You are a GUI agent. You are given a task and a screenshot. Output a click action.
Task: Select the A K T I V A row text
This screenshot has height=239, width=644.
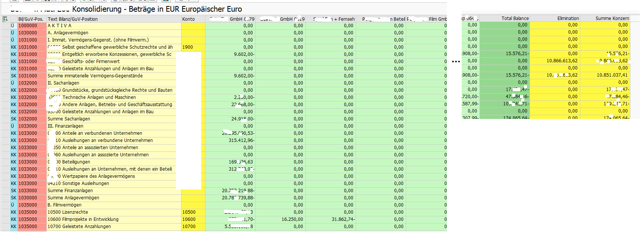pyautogui.click(x=59, y=26)
